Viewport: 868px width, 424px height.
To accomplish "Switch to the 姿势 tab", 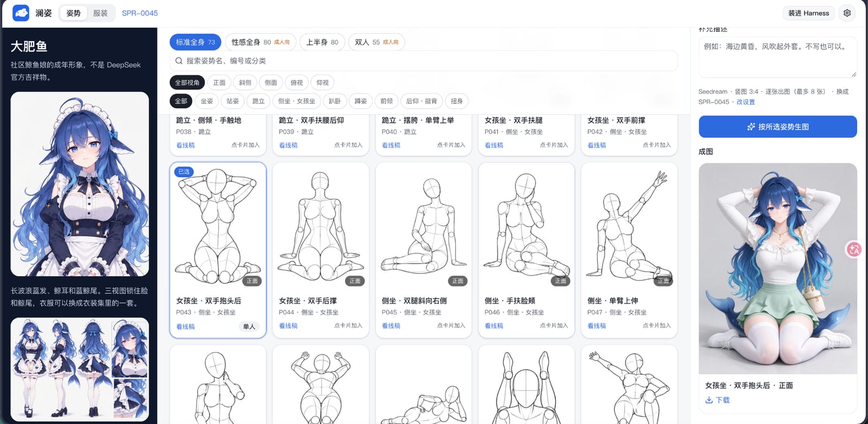I will [x=73, y=13].
